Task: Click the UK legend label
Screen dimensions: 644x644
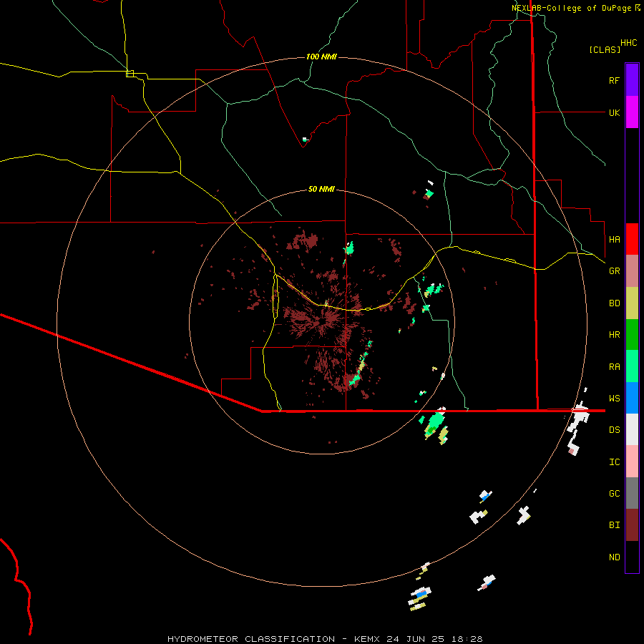Action: [x=614, y=112]
